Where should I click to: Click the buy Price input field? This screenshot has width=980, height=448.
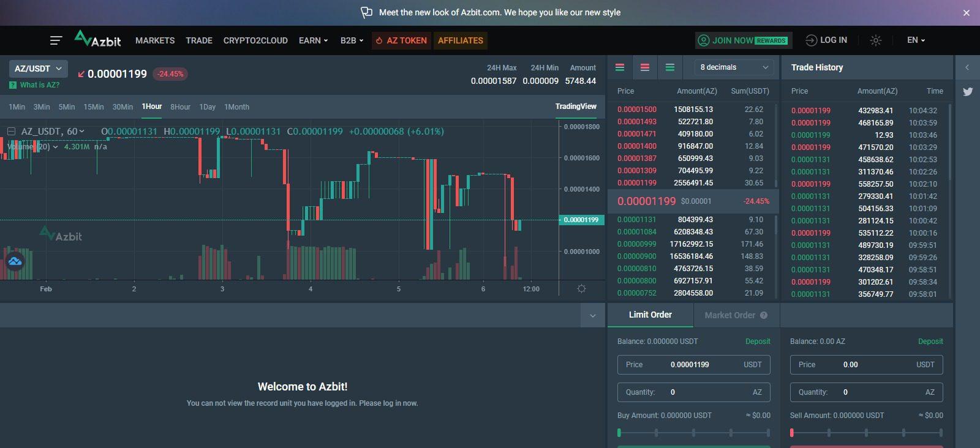(x=694, y=365)
